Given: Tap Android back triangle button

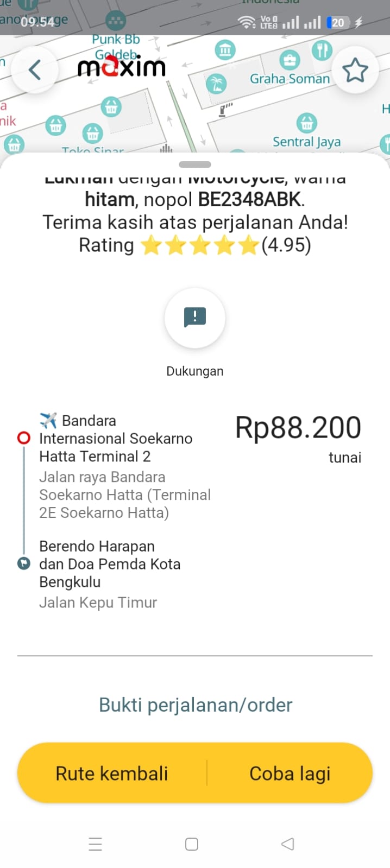Looking at the screenshot, I should pos(288,844).
